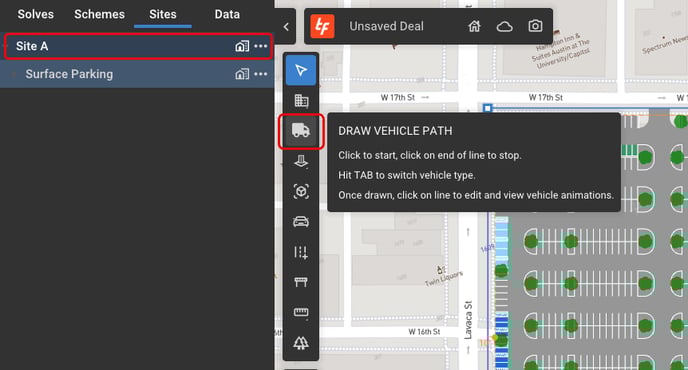Go to home via house icon

click(x=474, y=26)
